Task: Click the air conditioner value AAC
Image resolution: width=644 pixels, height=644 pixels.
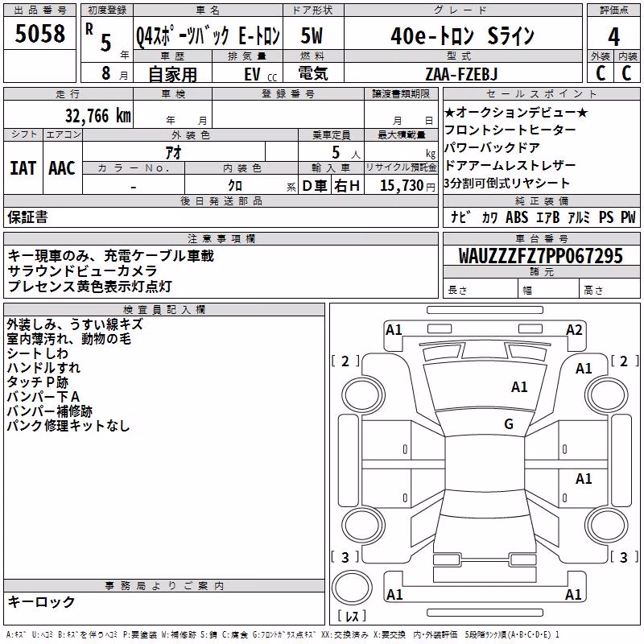Action: pos(62,167)
